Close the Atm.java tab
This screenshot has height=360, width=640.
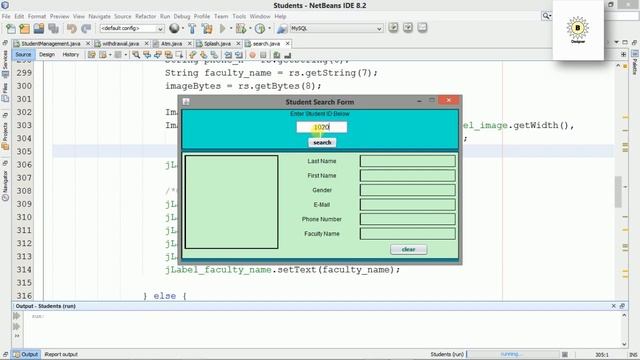pyautogui.click(x=189, y=43)
